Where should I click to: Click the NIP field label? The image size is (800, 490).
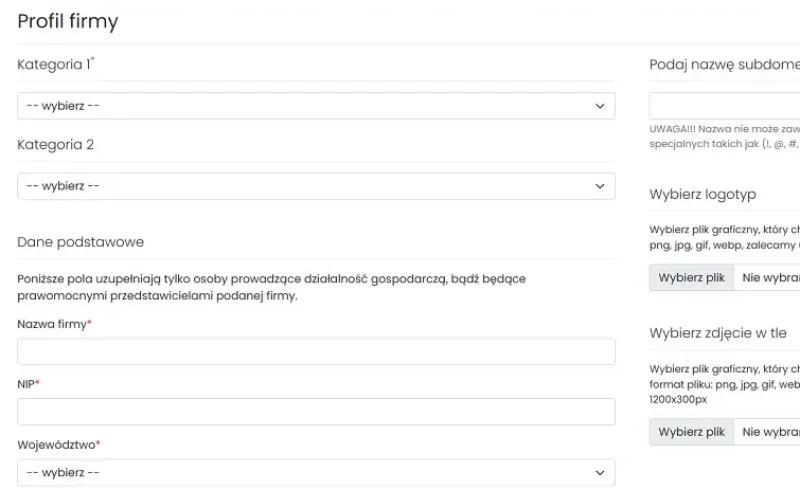click(27, 384)
